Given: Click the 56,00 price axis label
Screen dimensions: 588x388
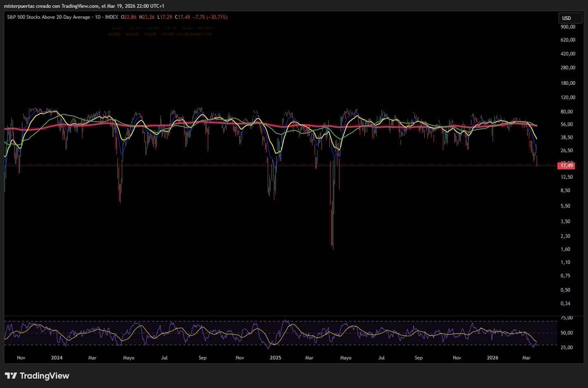Looking at the screenshot, I should pos(567,125).
